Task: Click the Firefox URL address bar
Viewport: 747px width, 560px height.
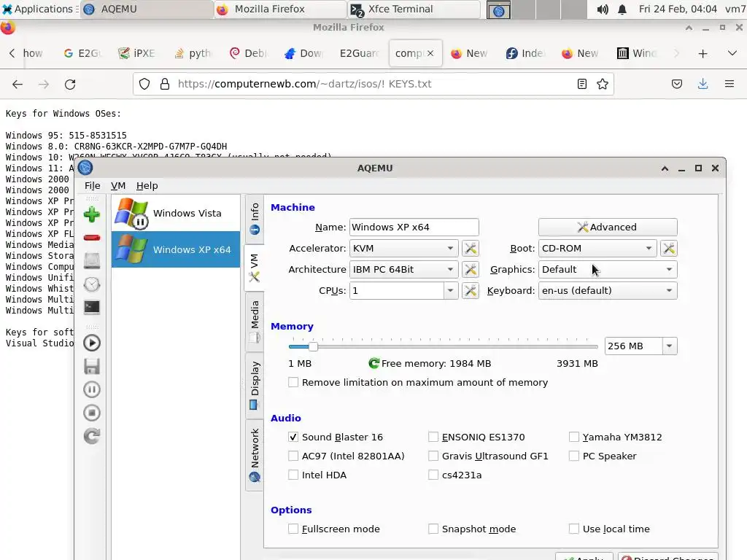Action: click(x=373, y=85)
